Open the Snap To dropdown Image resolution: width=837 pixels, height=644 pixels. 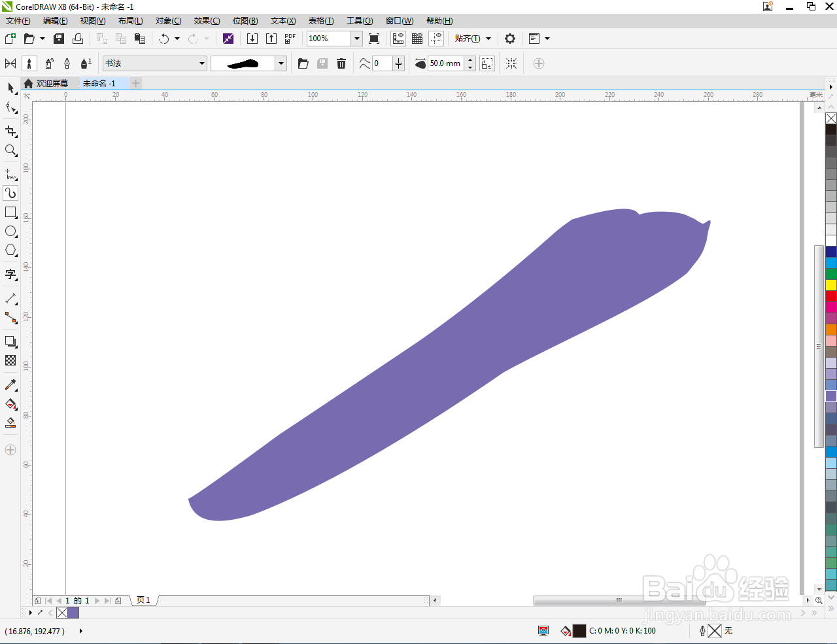point(472,39)
